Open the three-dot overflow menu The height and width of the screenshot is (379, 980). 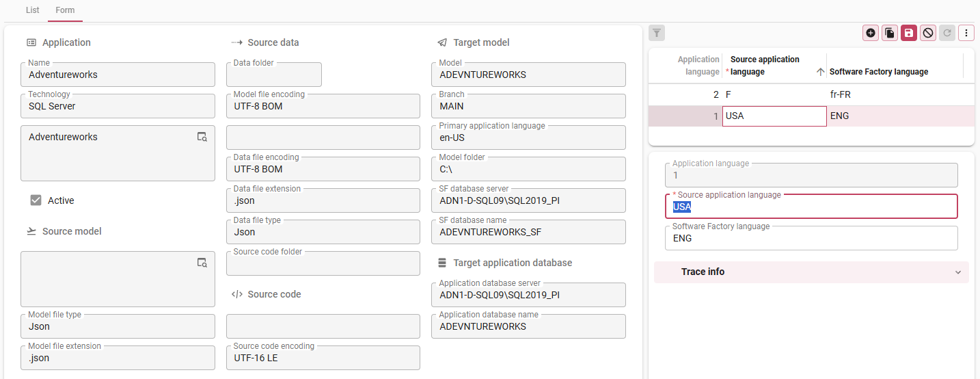click(966, 33)
